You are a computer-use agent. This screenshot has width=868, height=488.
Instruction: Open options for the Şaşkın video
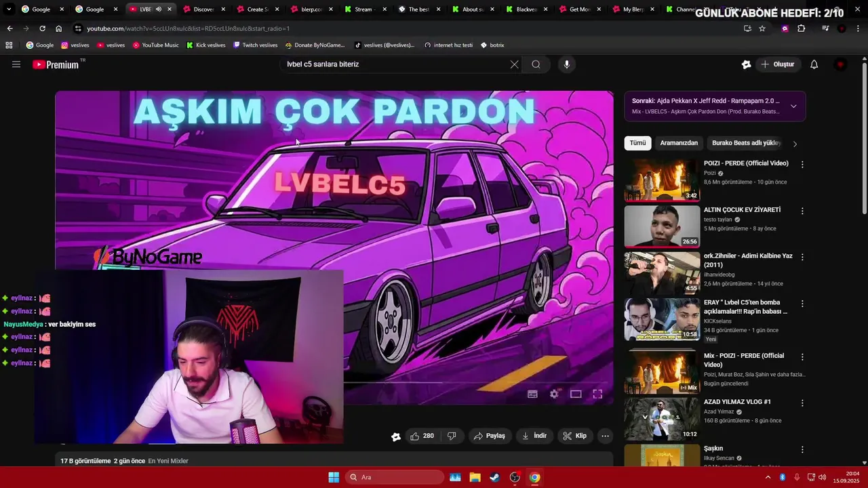[x=802, y=449]
